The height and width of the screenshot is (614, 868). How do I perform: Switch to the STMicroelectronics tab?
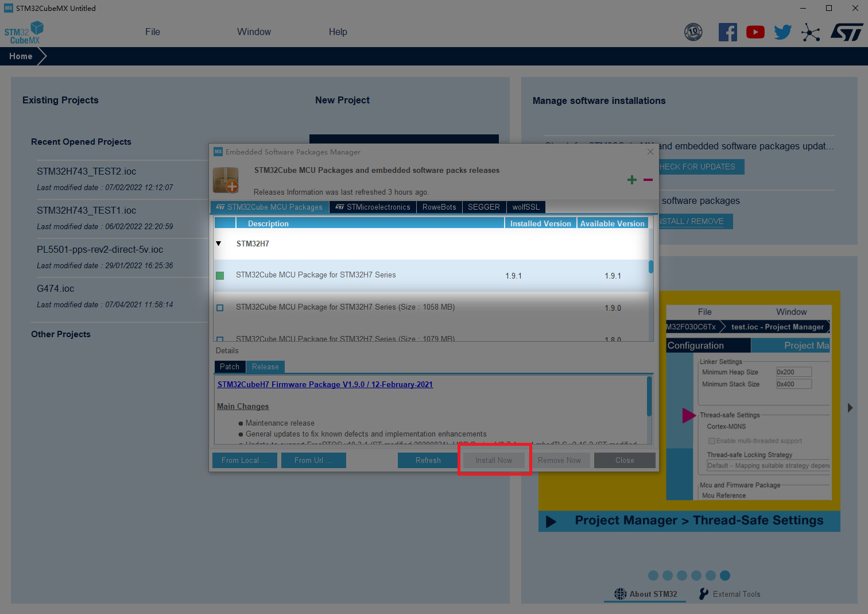pos(373,207)
